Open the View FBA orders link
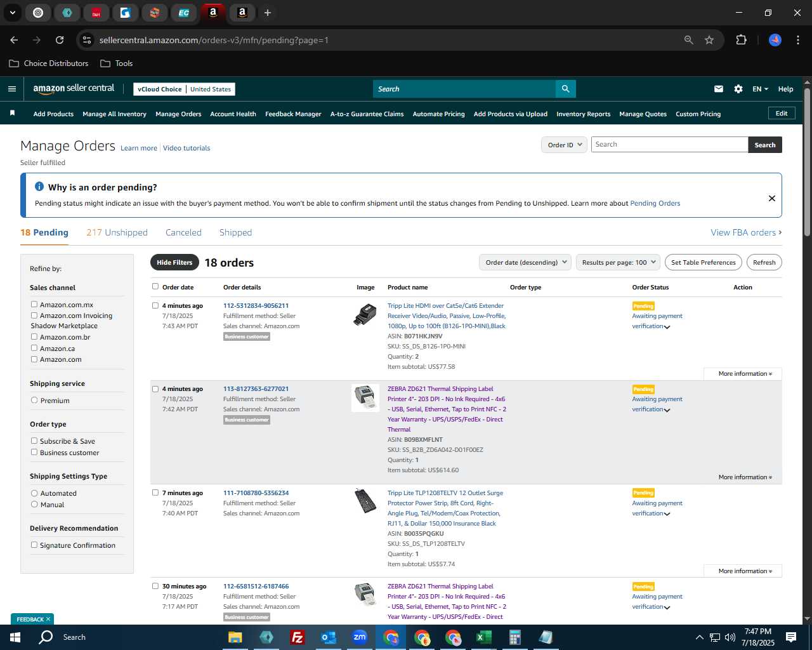 pos(746,232)
